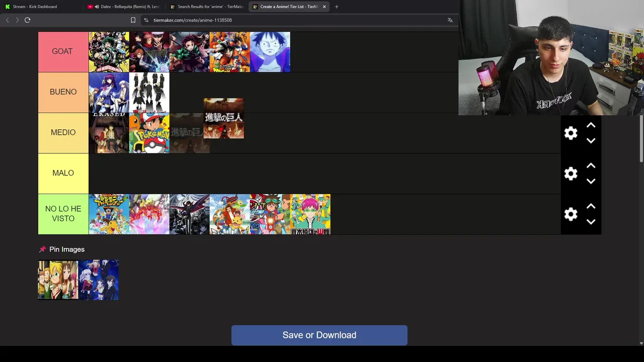Viewport: 644px width, 362px height.
Task: Select fourth thumbnail with Pikachu in bottom tier
Action: [230, 214]
